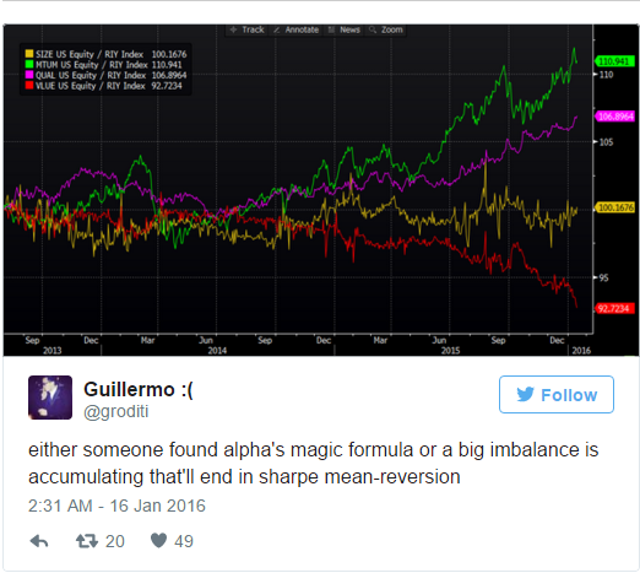The image size is (640, 573).
Task: Open the tweet timestamp 16 Jan 2016
Action: click(117, 506)
